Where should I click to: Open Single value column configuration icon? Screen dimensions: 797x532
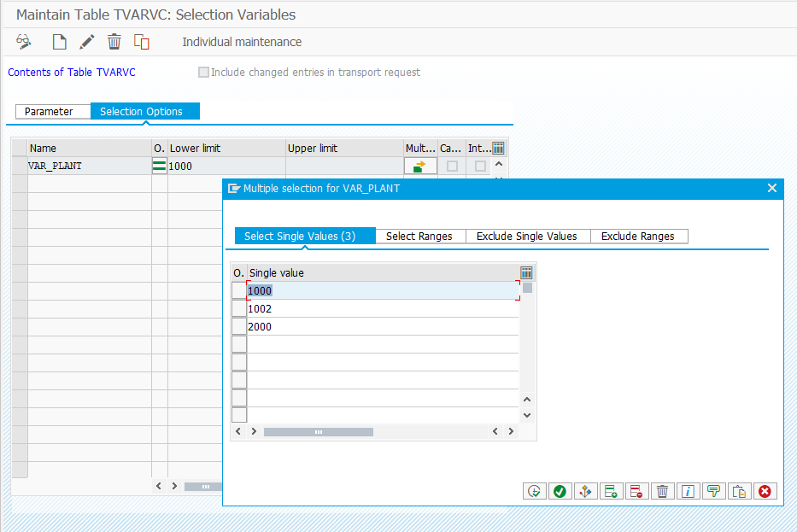pos(526,272)
